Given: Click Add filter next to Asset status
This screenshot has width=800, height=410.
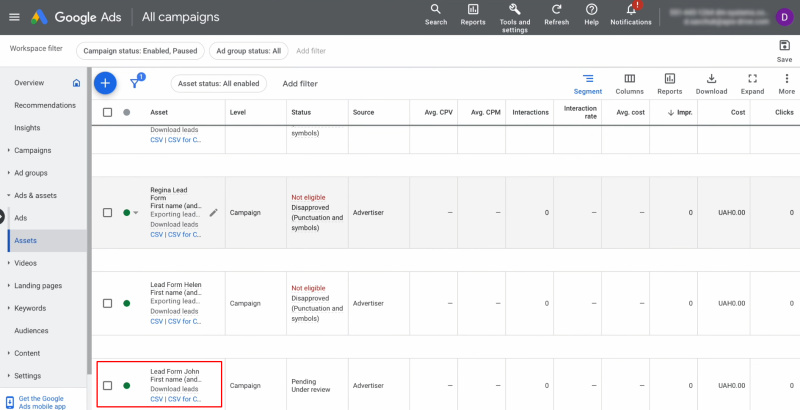Looking at the screenshot, I should [x=300, y=84].
